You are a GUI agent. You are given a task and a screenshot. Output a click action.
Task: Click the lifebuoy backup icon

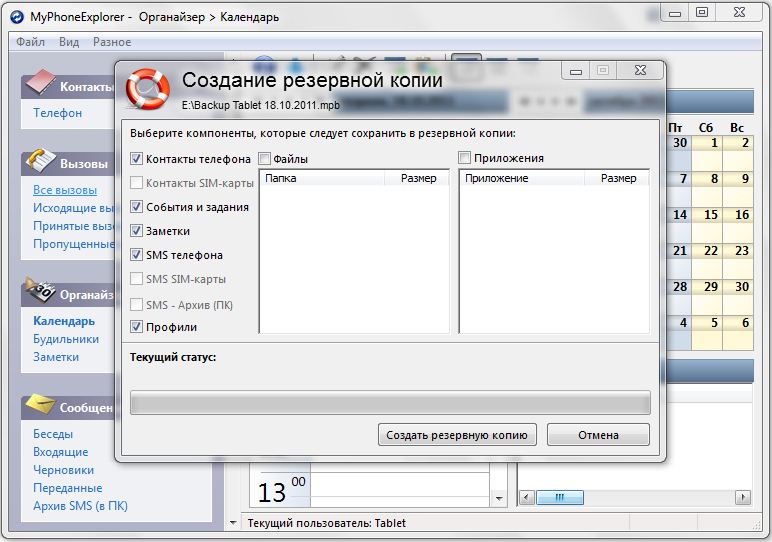click(148, 89)
